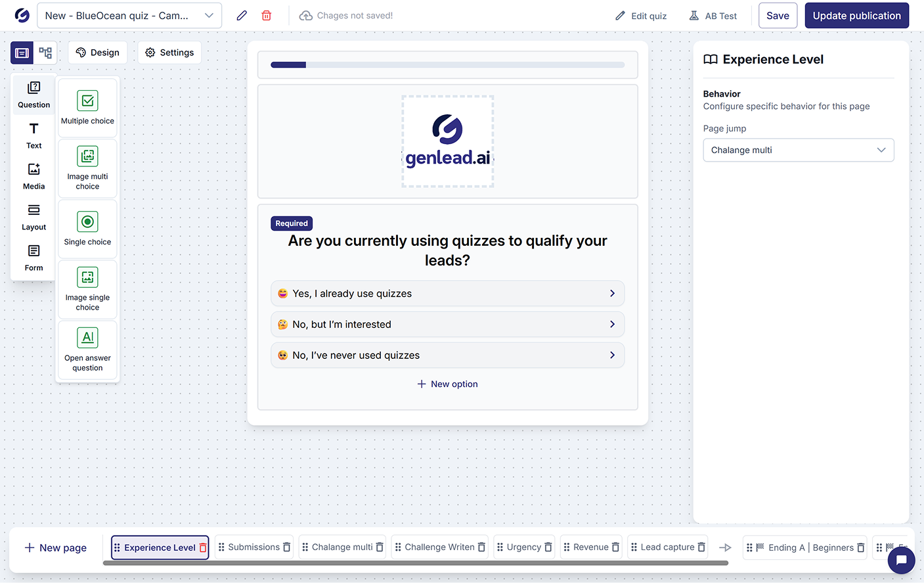Image resolution: width=924 pixels, height=583 pixels.
Task: Expand the Page jump dropdown
Action: (x=798, y=150)
